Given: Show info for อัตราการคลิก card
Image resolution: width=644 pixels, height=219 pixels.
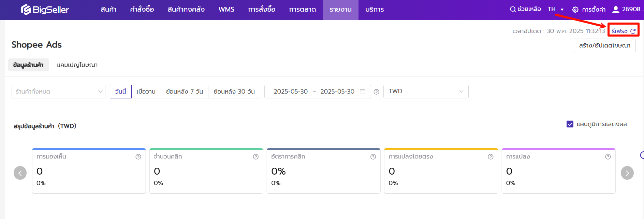Looking at the screenshot, I should click(373, 157).
